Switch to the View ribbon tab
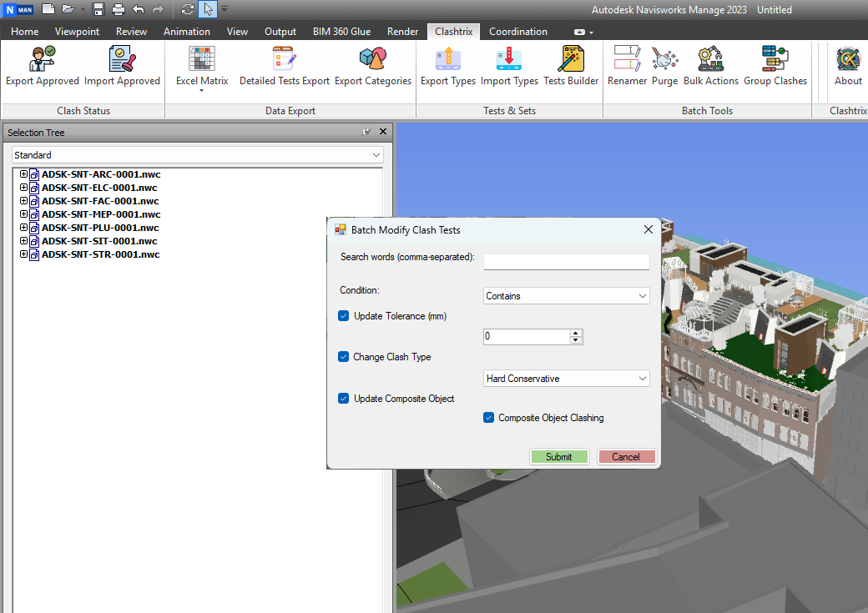The height and width of the screenshot is (613, 868). tap(237, 32)
